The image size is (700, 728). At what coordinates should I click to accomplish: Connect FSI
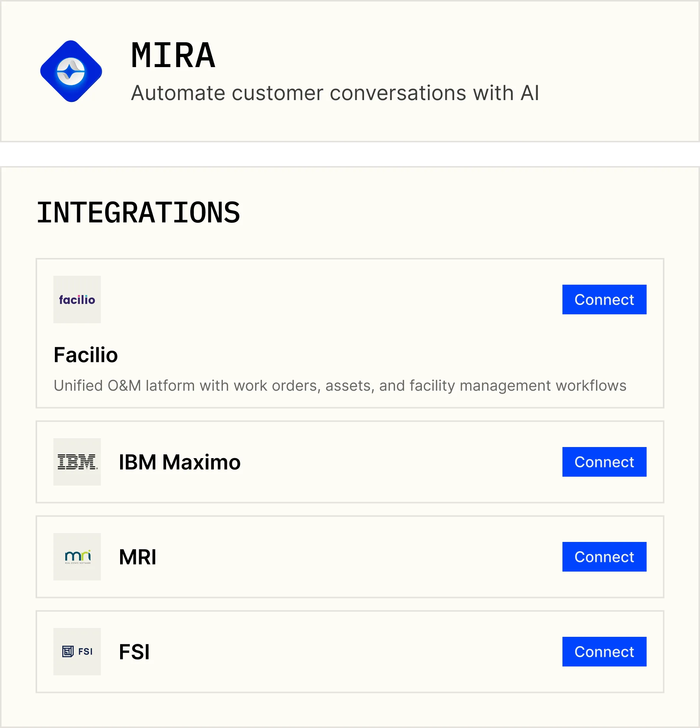[604, 652]
